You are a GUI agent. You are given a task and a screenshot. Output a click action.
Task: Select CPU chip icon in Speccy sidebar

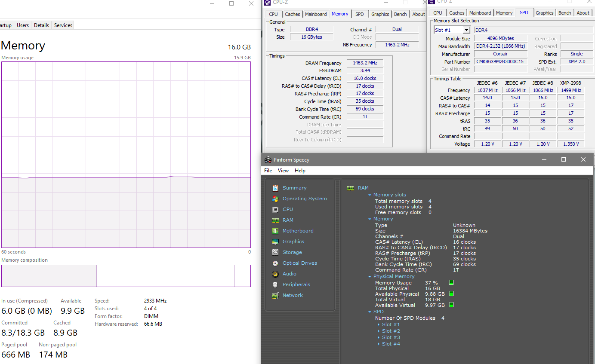tap(275, 209)
